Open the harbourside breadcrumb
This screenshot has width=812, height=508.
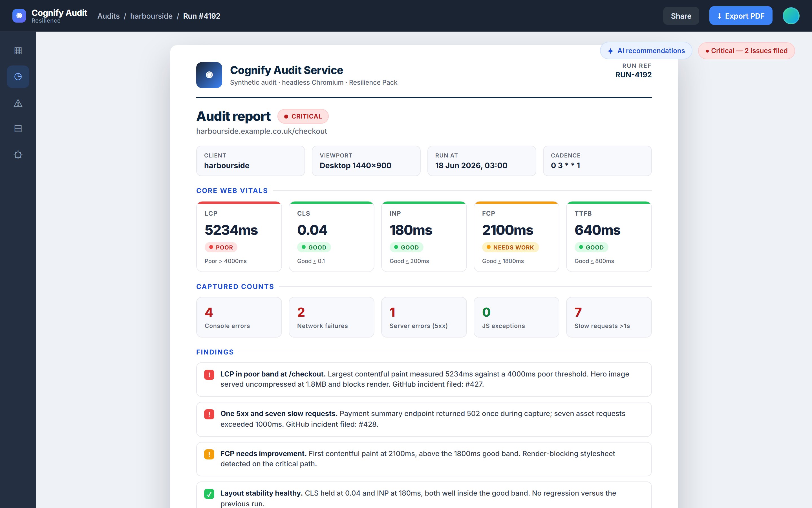coord(151,16)
